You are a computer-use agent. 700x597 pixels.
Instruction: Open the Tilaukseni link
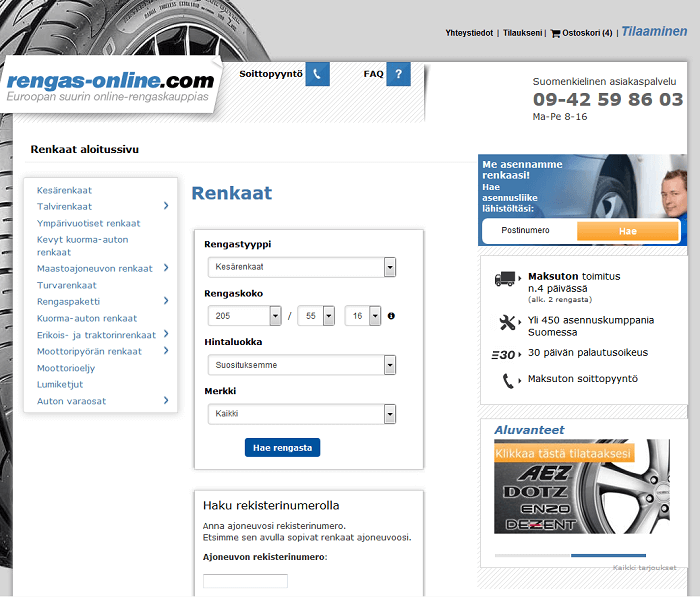coord(523,33)
